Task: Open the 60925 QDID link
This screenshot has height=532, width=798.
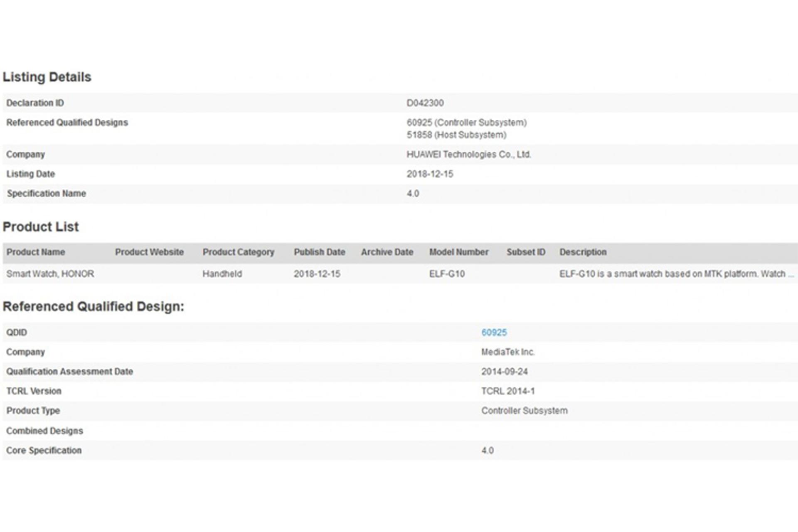Action: coord(494,332)
